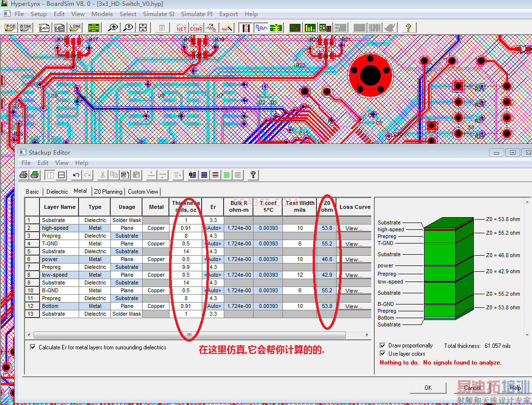Undo last change in Stackup Editor
Screen dimensions: 532x405
[x=76, y=175]
